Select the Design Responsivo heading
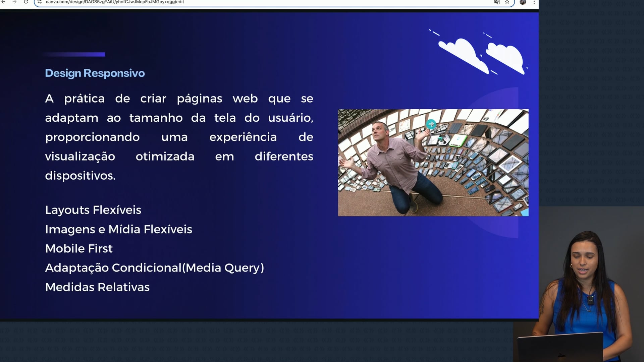This screenshot has width=644, height=362. coord(95,73)
